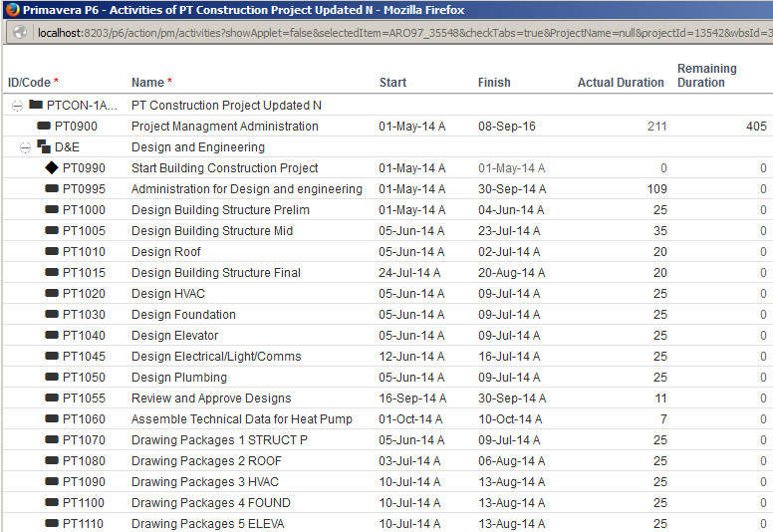This screenshot has height=532, width=773.
Task: Click the activity icon for PT1010
Action: (52, 251)
